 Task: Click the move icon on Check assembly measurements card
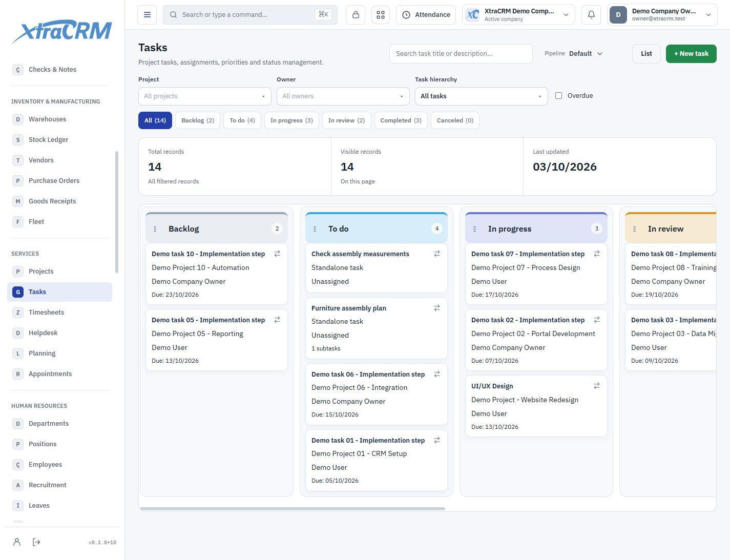pyautogui.click(x=437, y=254)
